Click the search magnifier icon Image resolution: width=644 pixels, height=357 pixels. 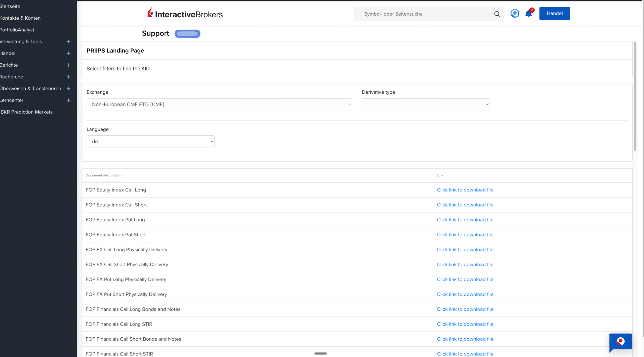click(497, 14)
